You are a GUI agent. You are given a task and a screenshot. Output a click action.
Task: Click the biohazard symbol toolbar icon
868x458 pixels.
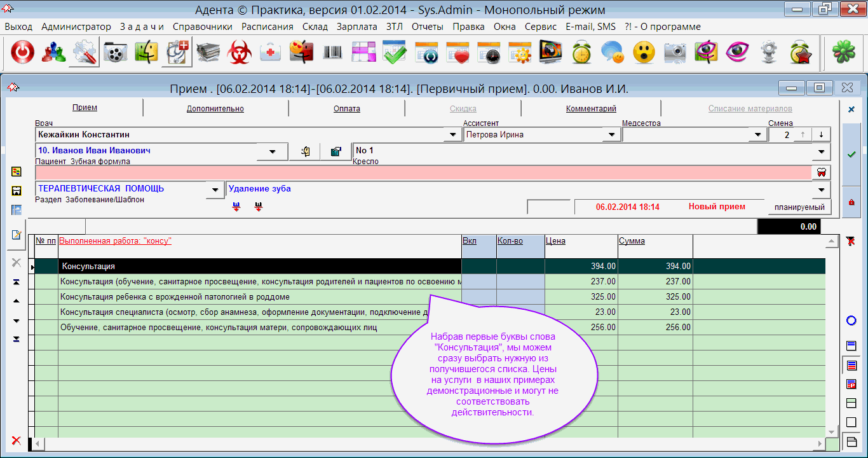coord(240,53)
